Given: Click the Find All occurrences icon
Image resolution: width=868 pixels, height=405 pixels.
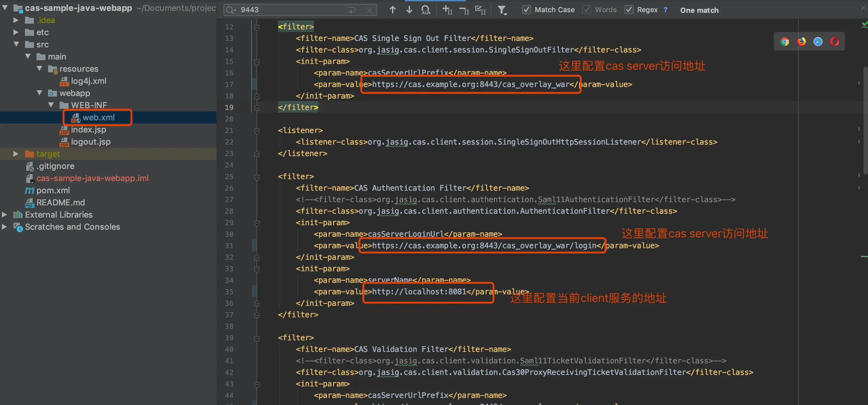Looking at the screenshot, I should tap(426, 10).
